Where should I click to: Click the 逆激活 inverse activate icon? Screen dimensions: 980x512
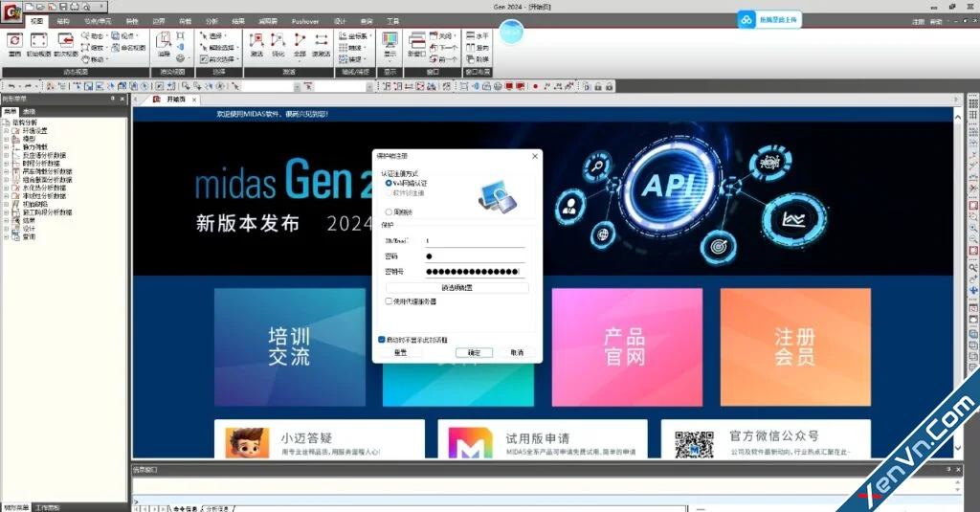click(x=322, y=41)
